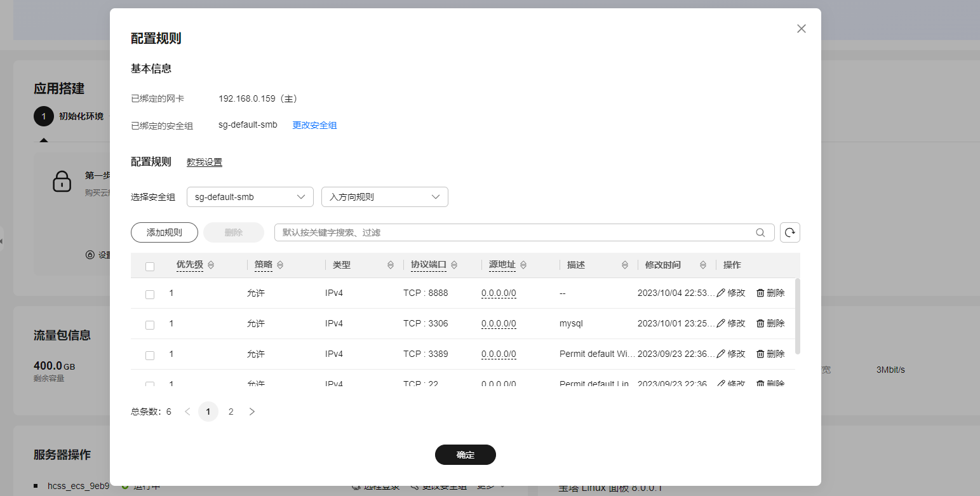Select the refresh icon beside the search bar
Viewport: 980px width, 496px height.
(789, 232)
